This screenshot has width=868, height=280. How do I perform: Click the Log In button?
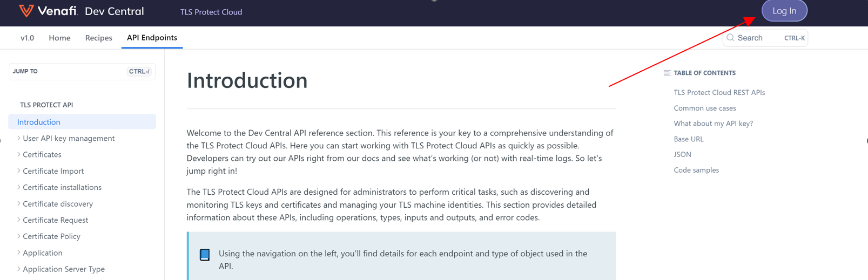coord(784,11)
